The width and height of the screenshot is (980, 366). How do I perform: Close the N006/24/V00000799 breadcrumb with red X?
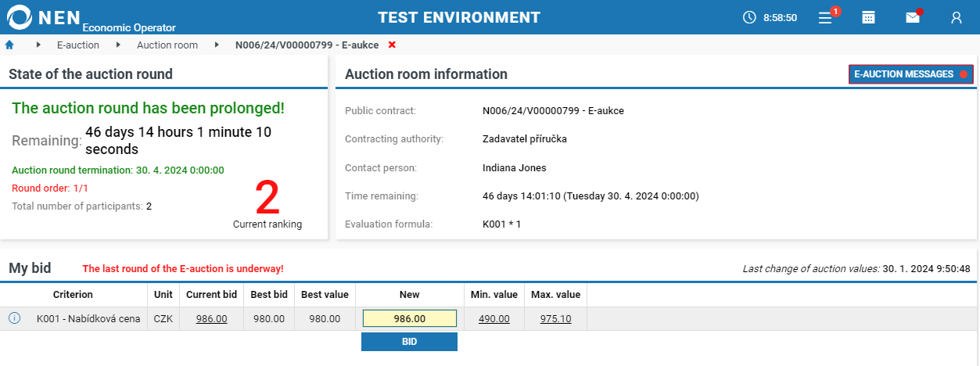point(392,45)
